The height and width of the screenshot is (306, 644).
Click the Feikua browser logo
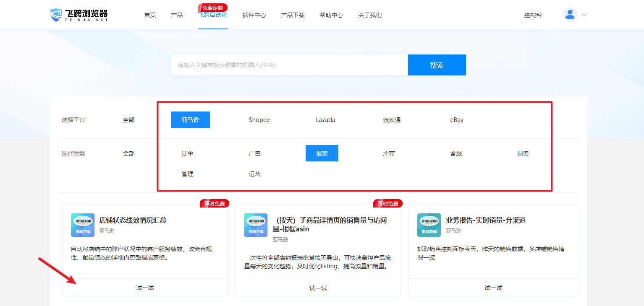pos(79,15)
